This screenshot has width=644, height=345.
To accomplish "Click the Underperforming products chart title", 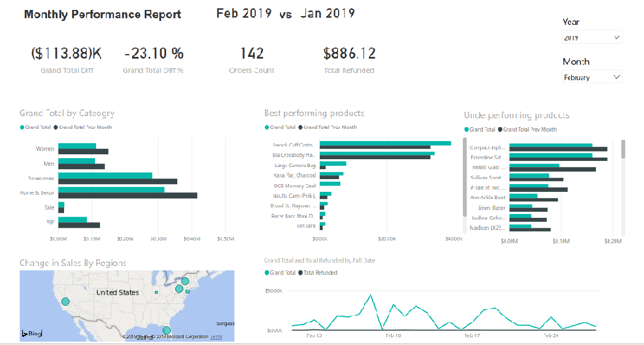I will [x=516, y=115].
